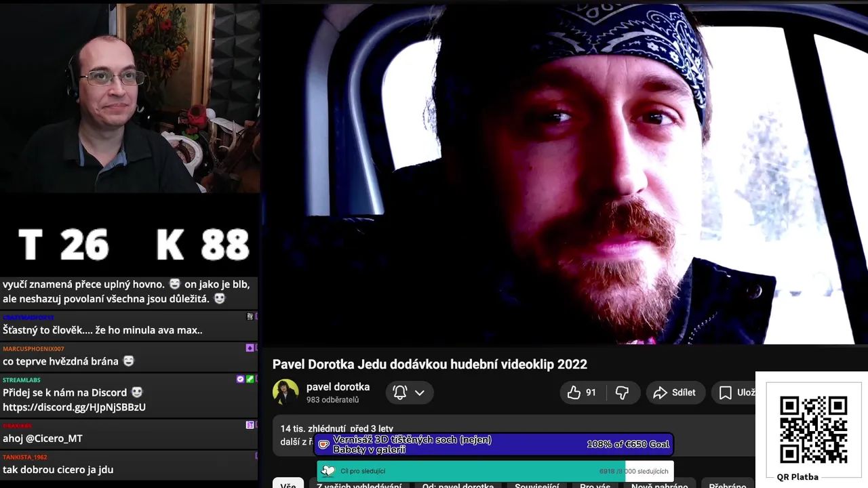The image size is (868, 488).
Task: Open the pavel dorotka channel avatar
Action: tap(285, 392)
